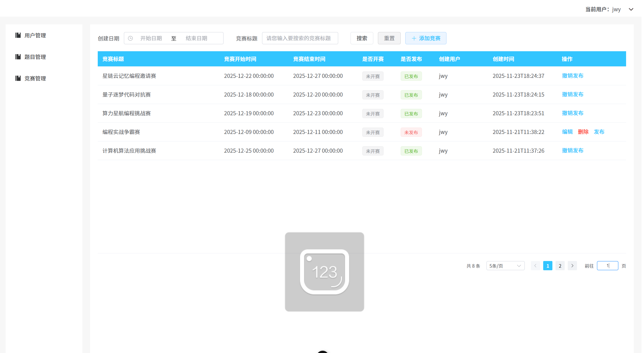Click the 题目管理 sidebar book icon
644x353 pixels.
[18, 57]
